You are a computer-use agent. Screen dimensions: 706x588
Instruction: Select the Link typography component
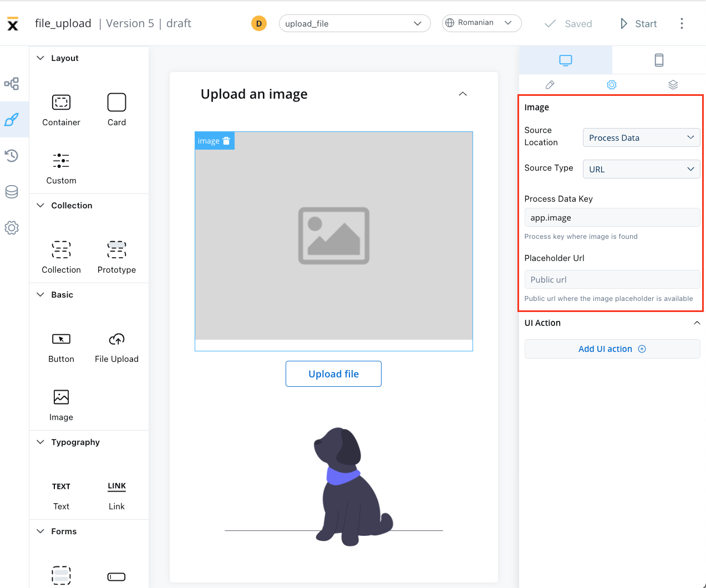116,495
